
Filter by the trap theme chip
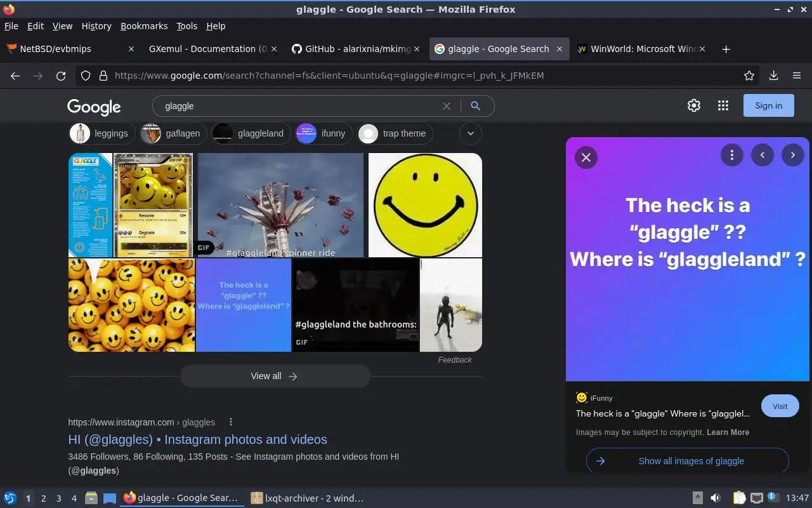pos(395,133)
